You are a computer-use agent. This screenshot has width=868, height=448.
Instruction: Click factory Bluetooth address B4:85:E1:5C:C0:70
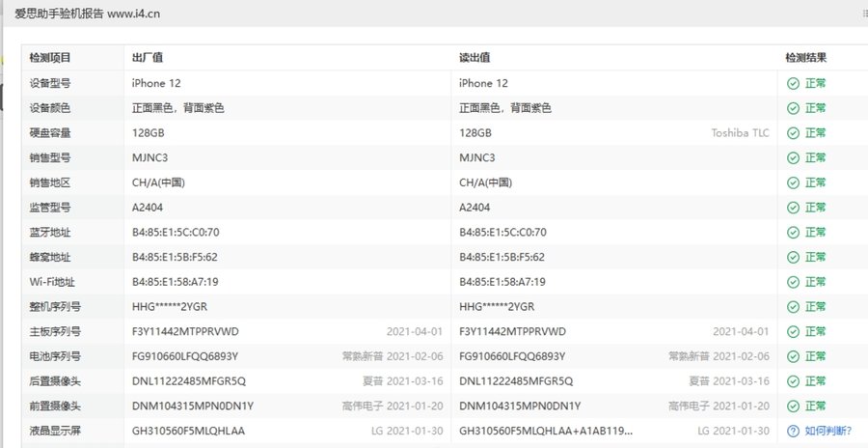click(x=176, y=233)
